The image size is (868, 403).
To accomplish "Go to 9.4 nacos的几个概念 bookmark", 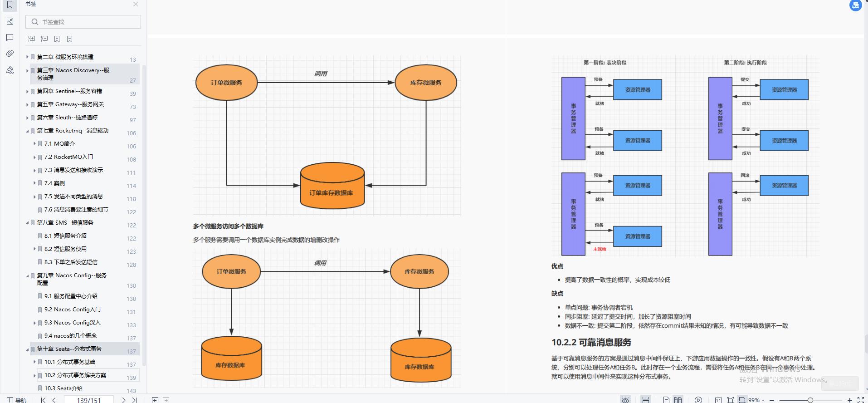I will tap(70, 336).
